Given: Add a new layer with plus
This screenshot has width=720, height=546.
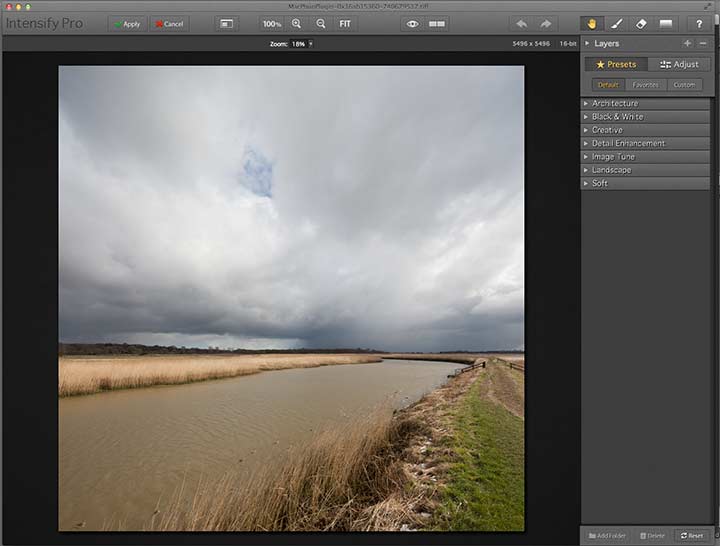Looking at the screenshot, I should click(x=687, y=43).
